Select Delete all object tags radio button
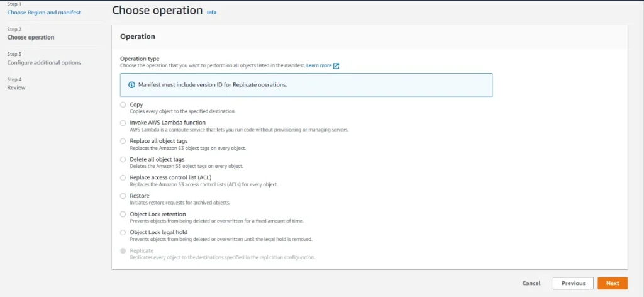Viewport: 644px width, 297px height. point(123,159)
